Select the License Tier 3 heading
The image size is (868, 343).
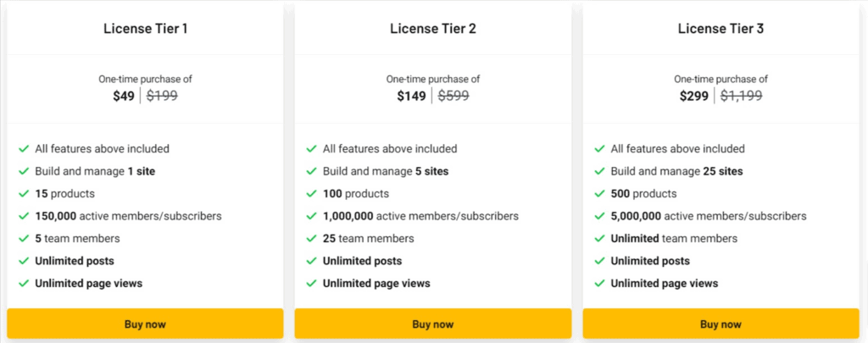721,29
